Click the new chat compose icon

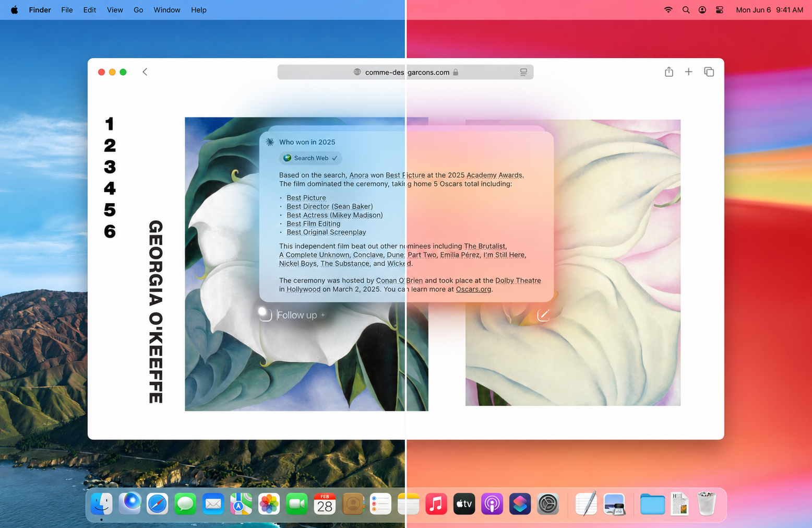coord(543,314)
